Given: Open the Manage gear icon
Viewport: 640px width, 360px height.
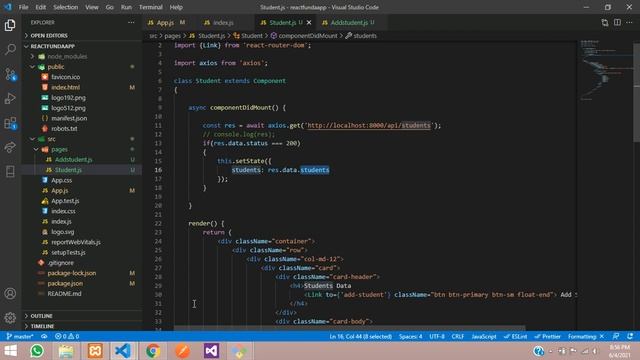Looking at the screenshot, I should pos(10,317).
